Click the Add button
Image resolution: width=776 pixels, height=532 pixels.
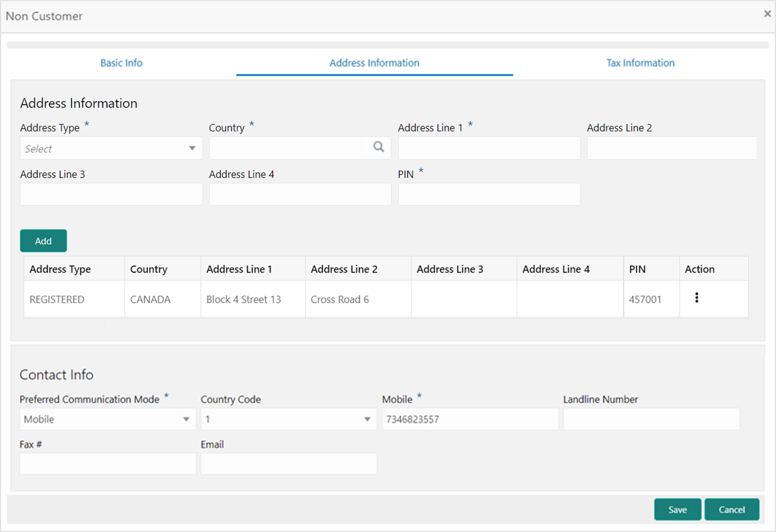point(44,241)
